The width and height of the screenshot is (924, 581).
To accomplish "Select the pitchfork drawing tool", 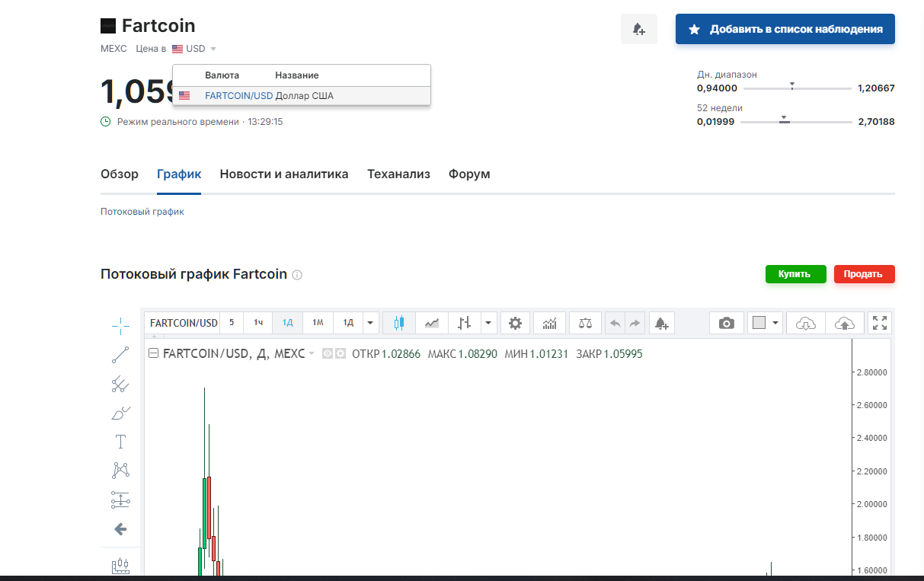I will (x=120, y=384).
